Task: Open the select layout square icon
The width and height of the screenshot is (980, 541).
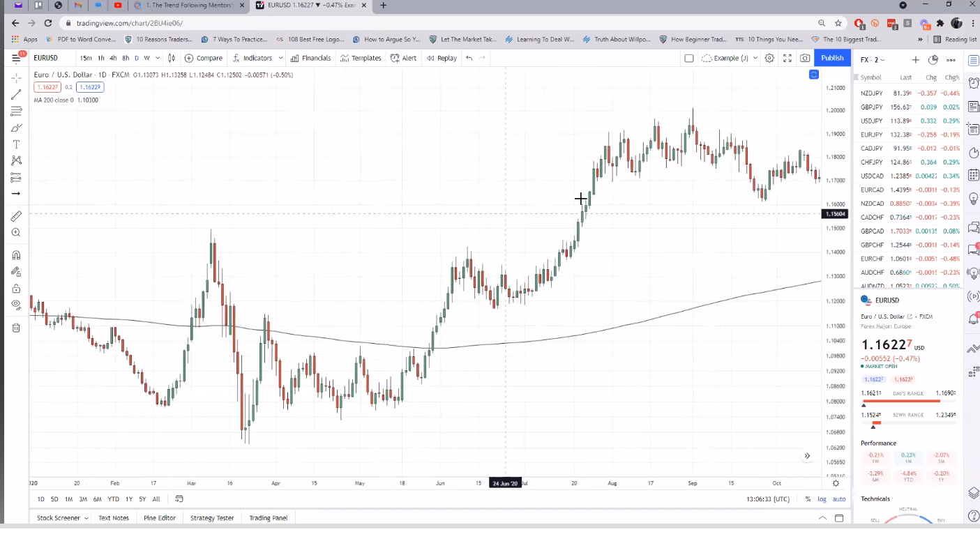Action: point(689,58)
